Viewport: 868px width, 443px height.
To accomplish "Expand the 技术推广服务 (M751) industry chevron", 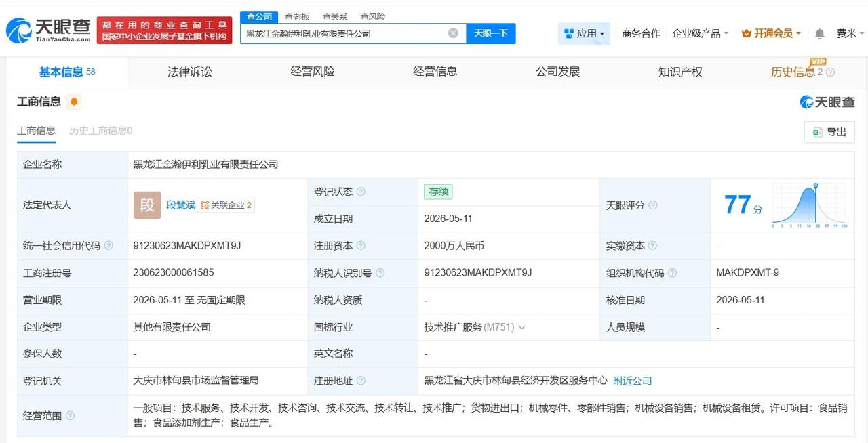I will coord(521,327).
